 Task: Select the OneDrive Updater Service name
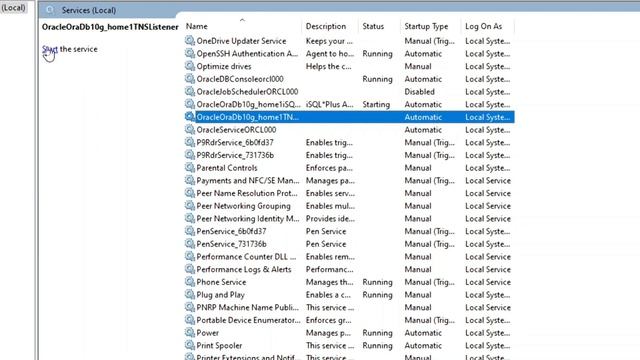[241, 41]
